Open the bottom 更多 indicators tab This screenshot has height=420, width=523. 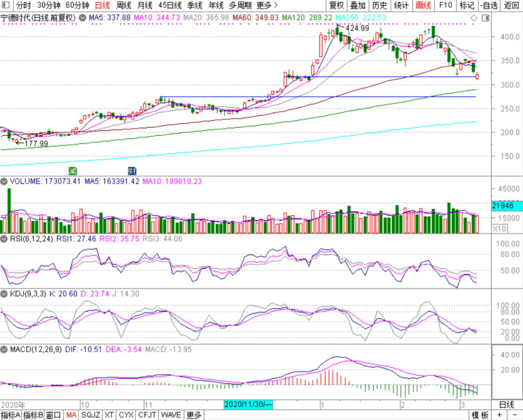194,415
